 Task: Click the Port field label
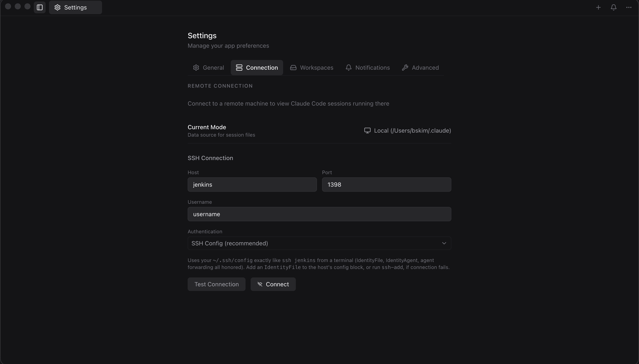(327, 172)
